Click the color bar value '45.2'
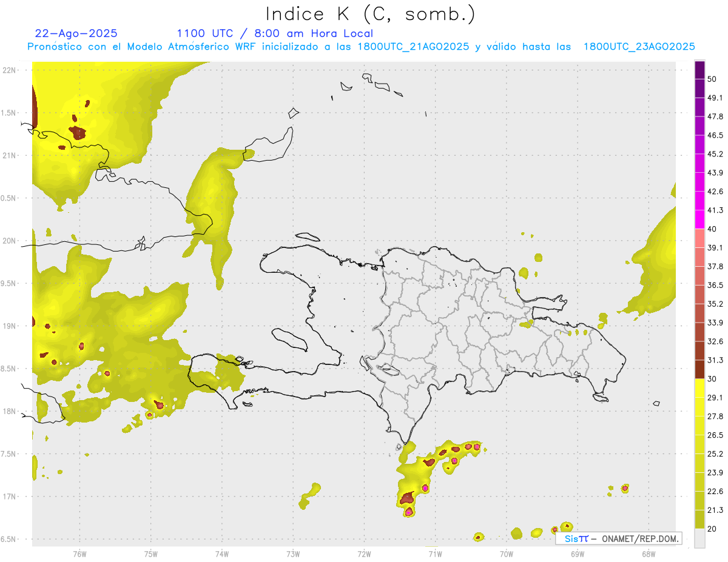Screen dimensions: 728x562 (715, 154)
